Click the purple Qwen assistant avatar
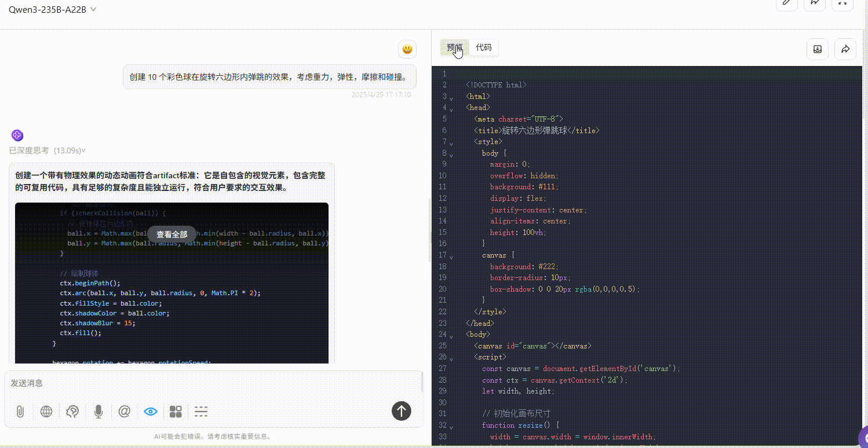Image resolution: width=868 pixels, height=448 pixels. tap(17, 135)
